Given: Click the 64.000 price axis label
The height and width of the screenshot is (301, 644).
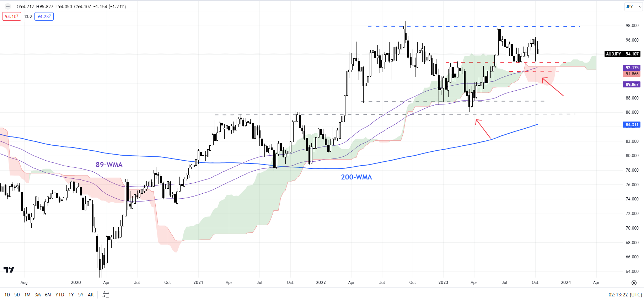Looking at the screenshot, I should click(632, 272).
